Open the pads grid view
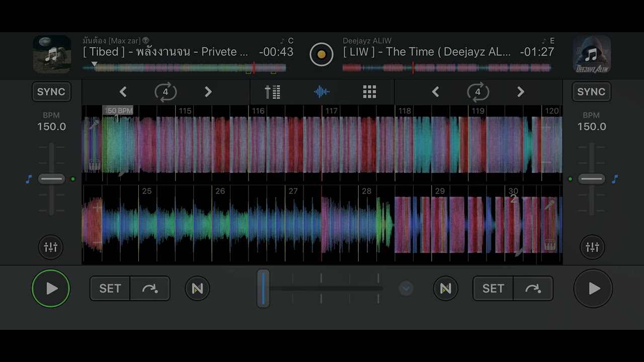 click(x=370, y=92)
